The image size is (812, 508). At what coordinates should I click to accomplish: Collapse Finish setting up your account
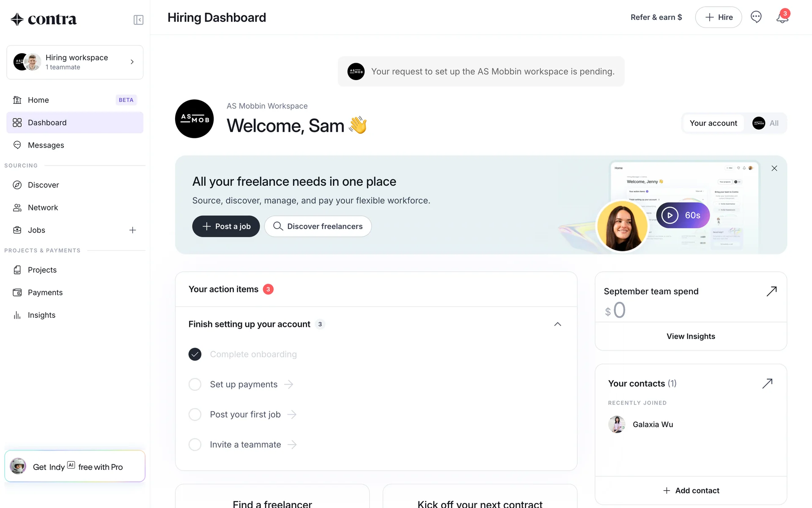(x=557, y=324)
